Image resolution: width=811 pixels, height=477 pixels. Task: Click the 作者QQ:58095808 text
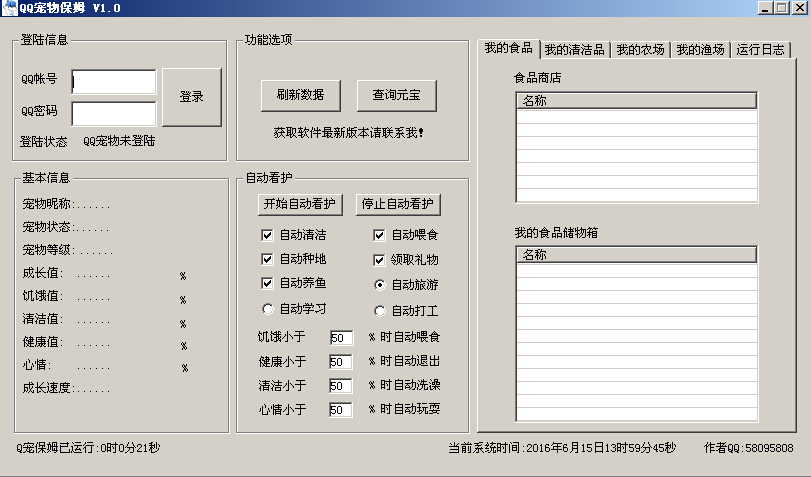[x=748, y=448]
